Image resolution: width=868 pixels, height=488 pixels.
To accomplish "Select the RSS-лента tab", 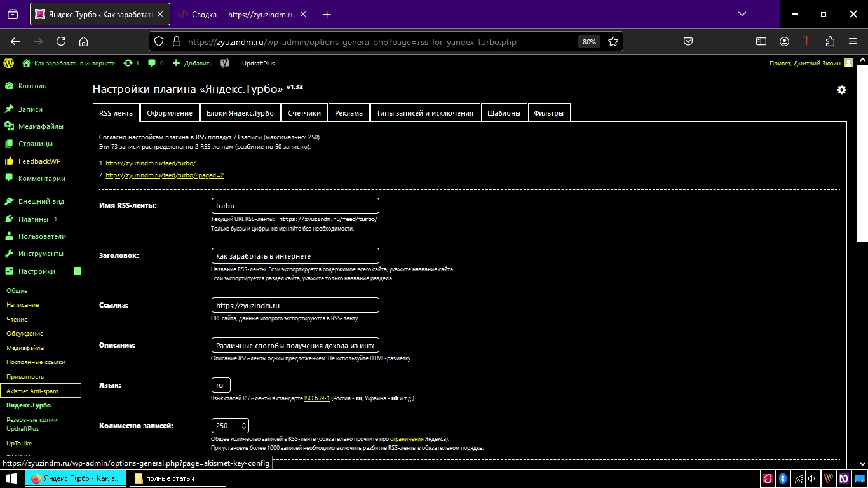I will click(116, 112).
